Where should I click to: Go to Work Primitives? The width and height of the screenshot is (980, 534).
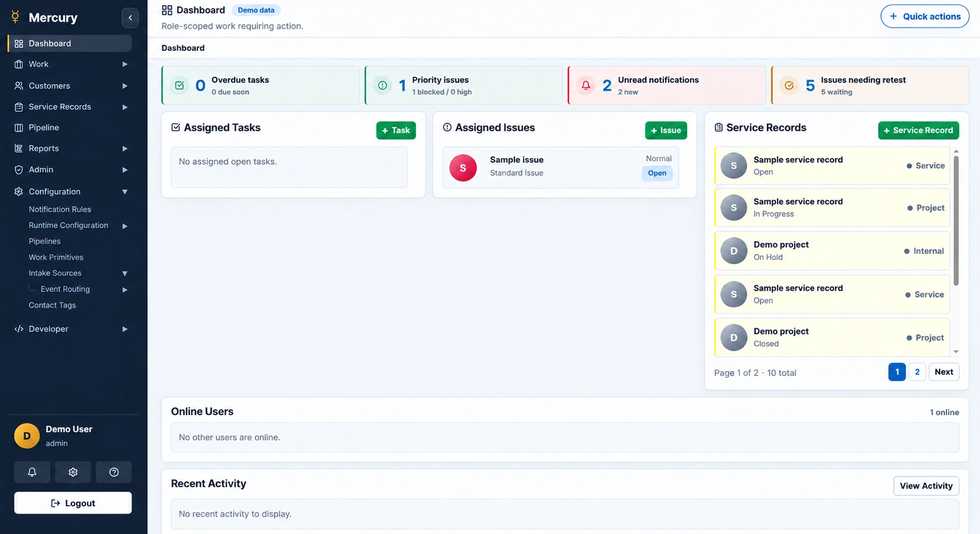pos(56,257)
